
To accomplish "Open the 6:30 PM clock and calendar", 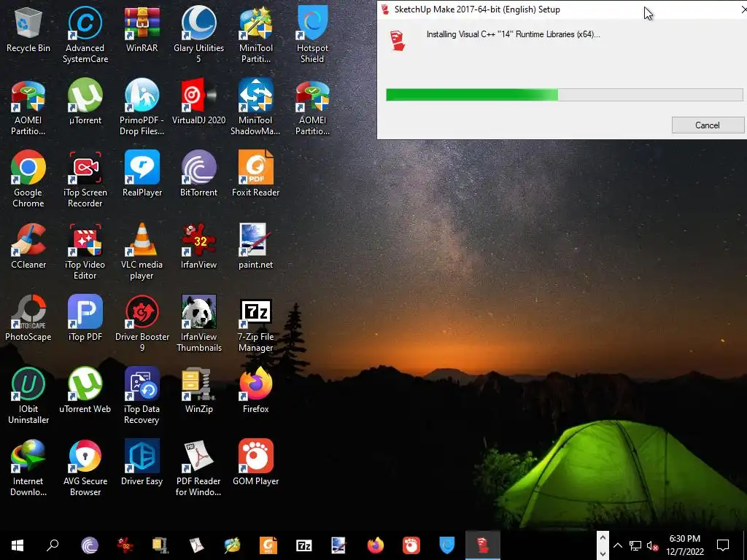I will pos(684,545).
